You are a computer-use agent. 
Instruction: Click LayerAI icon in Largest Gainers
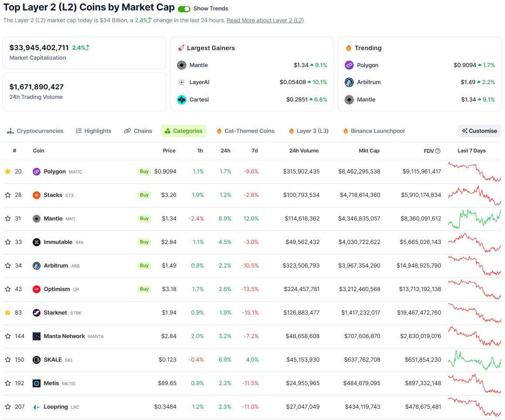click(x=182, y=82)
